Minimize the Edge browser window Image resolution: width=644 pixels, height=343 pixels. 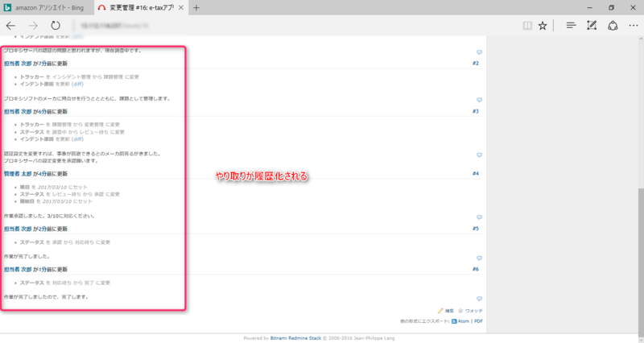(590, 7)
